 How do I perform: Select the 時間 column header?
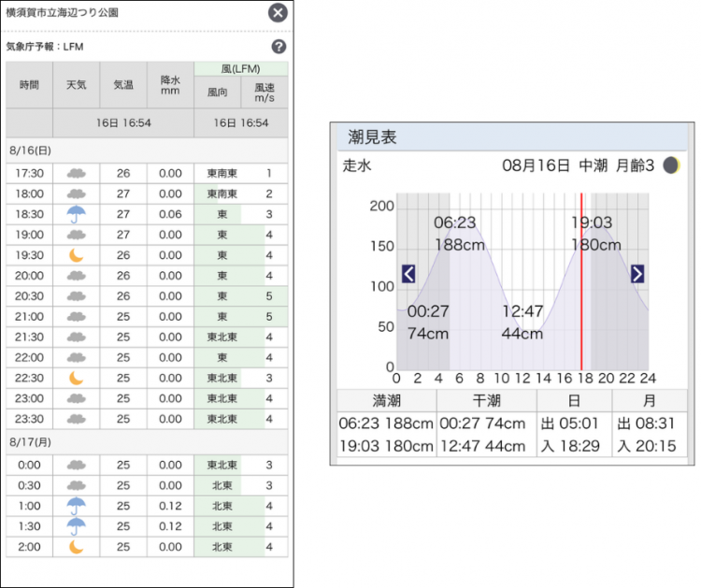pyautogui.click(x=30, y=85)
